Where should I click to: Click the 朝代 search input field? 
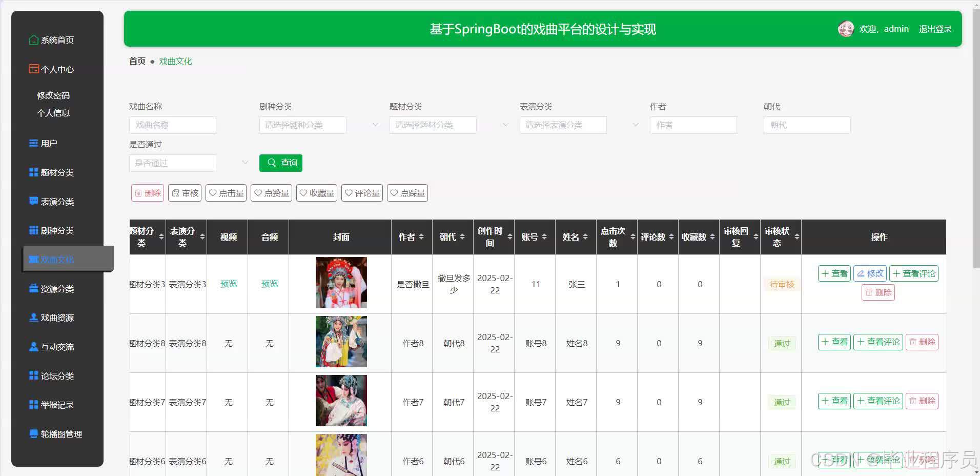tap(807, 125)
